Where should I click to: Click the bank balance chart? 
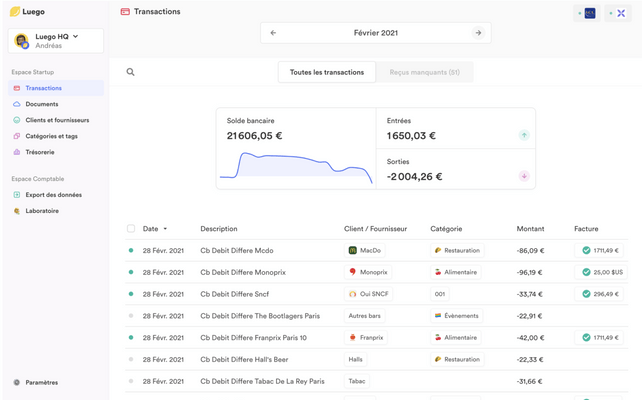tap(295, 166)
